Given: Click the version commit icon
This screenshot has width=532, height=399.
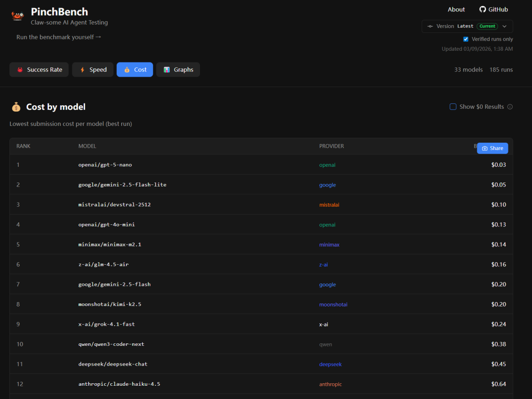Looking at the screenshot, I should [x=430, y=27].
